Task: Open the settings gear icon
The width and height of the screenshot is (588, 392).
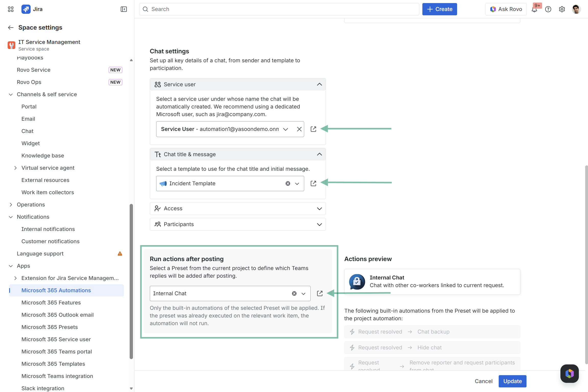Action: (562, 9)
